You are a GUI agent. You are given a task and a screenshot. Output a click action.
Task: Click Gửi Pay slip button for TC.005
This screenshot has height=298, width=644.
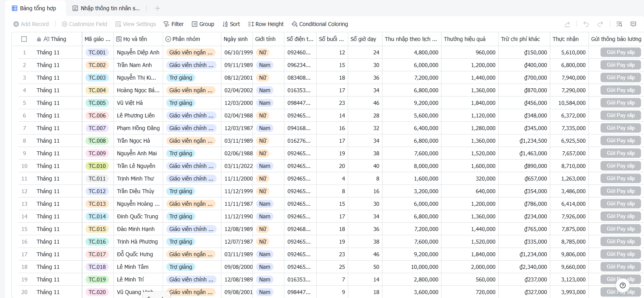tap(621, 103)
